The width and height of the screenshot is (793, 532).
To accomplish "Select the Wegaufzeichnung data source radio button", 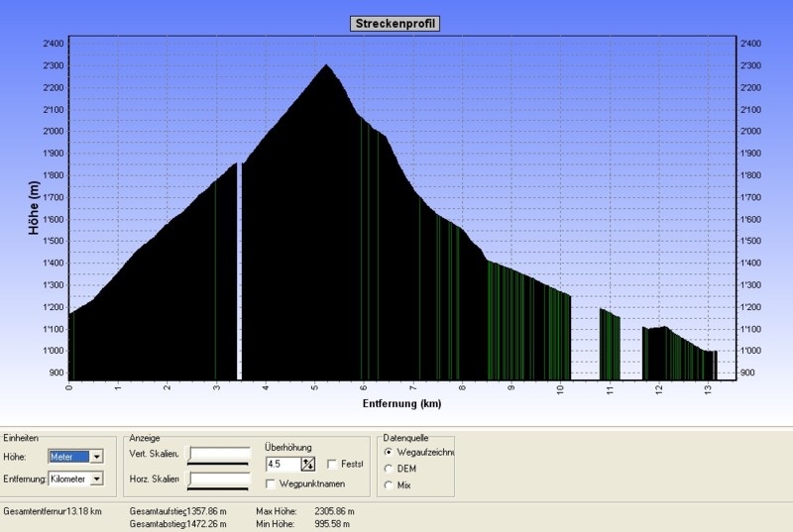I will 388,452.
